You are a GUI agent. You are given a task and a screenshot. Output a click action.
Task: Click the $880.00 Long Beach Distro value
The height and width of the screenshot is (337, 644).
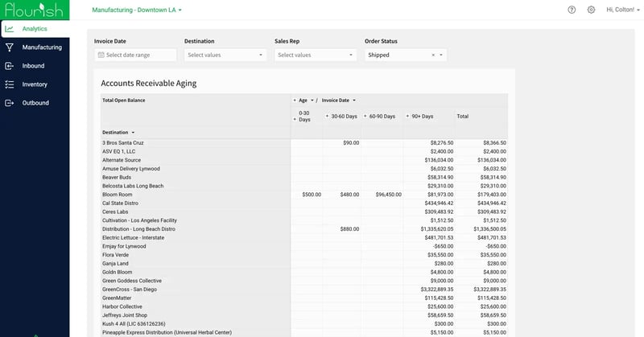(x=349, y=229)
